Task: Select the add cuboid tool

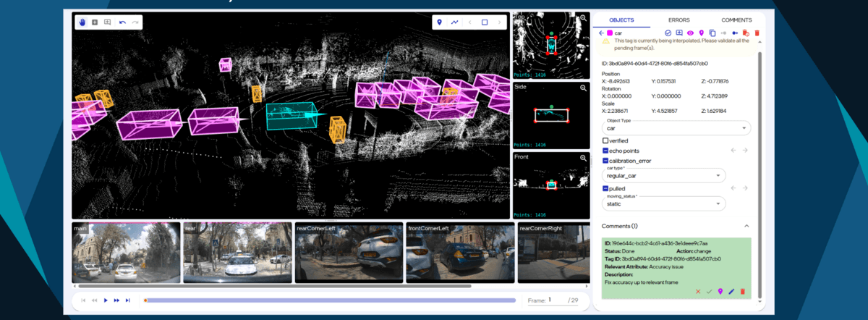Action: pos(95,22)
